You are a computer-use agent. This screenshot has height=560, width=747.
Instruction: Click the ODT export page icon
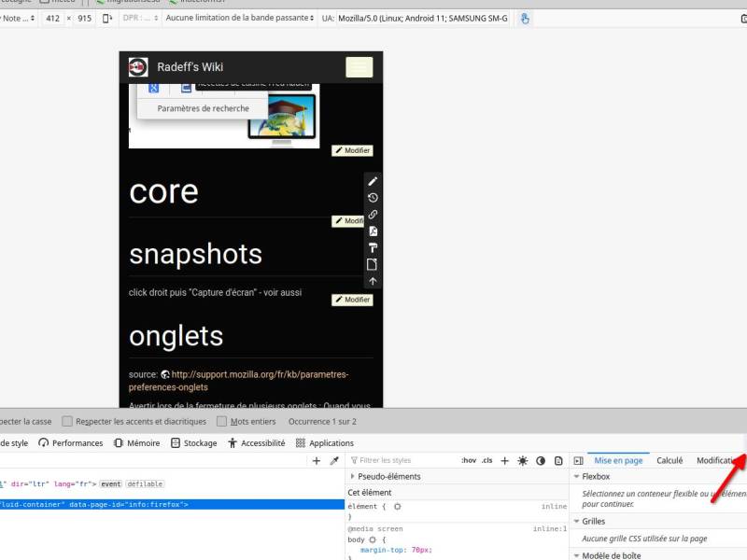tap(373, 264)
